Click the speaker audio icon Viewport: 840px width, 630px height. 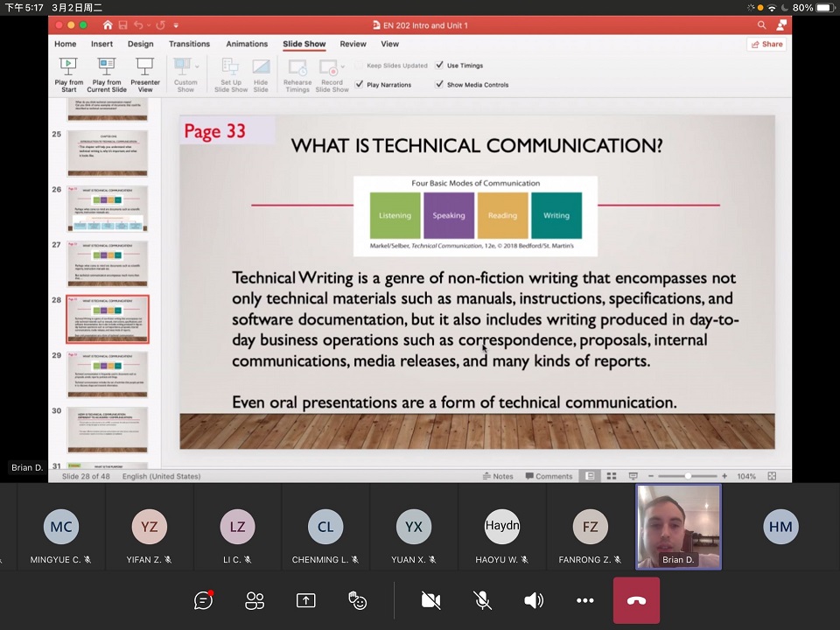[x=533, y=600]
